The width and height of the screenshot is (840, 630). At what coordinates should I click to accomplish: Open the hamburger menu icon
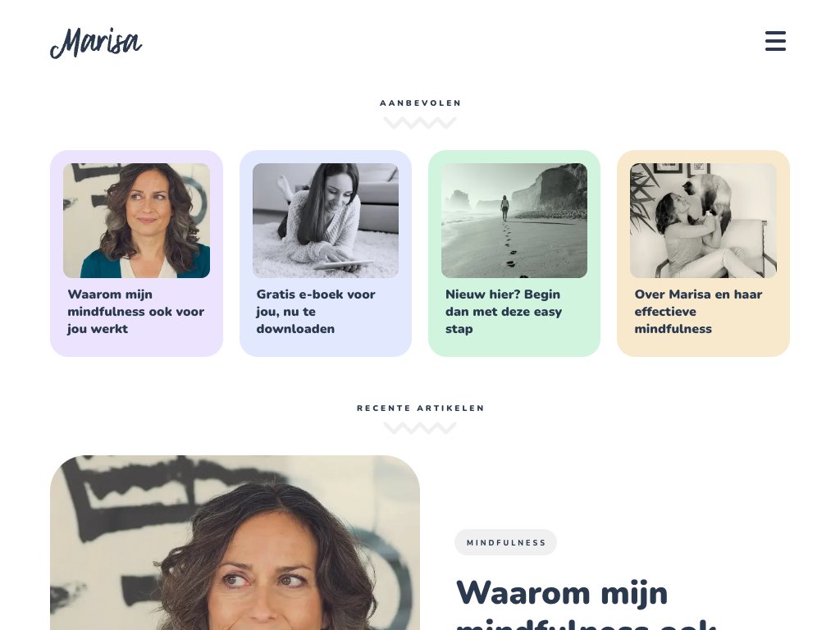775,41
